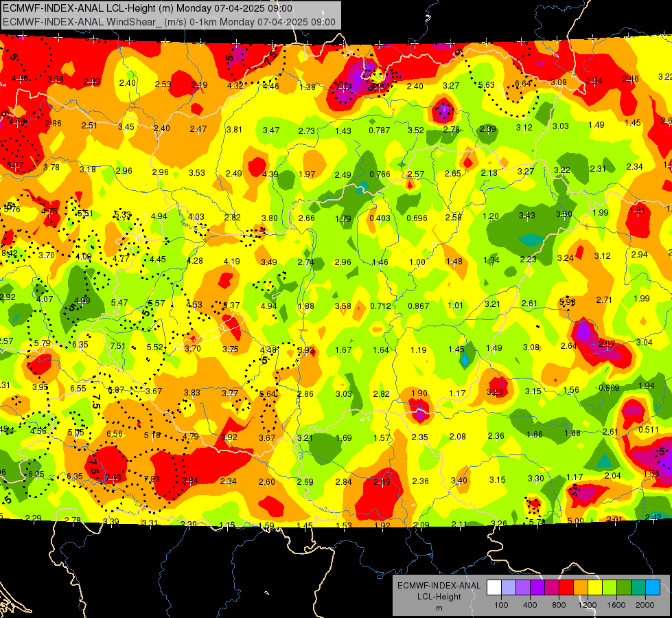Screen dimensions: 672x618
Task: Click the legend tick label '800'
Action: (x=559, y=605)
